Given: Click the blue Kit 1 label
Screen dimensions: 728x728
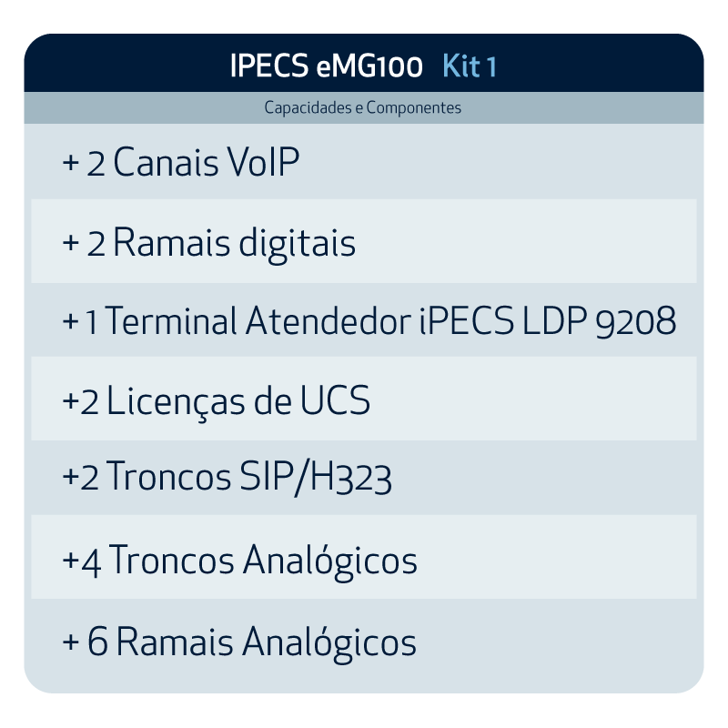Looking at the screenshot, I should [x=469, y=66].
